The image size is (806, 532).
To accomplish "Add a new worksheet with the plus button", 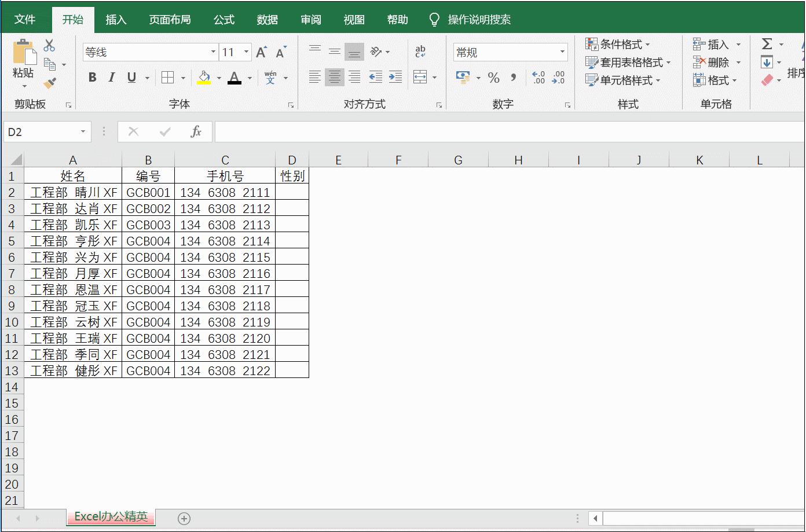I will [184, 518].
